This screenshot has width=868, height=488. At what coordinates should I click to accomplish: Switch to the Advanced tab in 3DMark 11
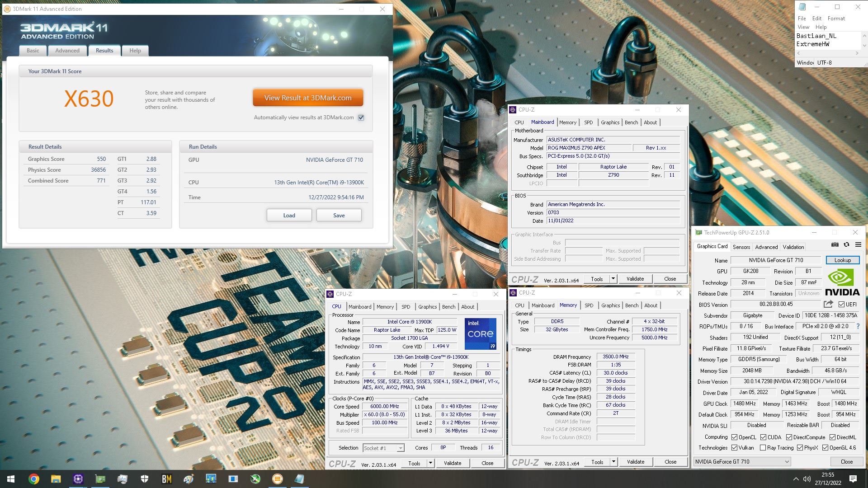(67, 51)
